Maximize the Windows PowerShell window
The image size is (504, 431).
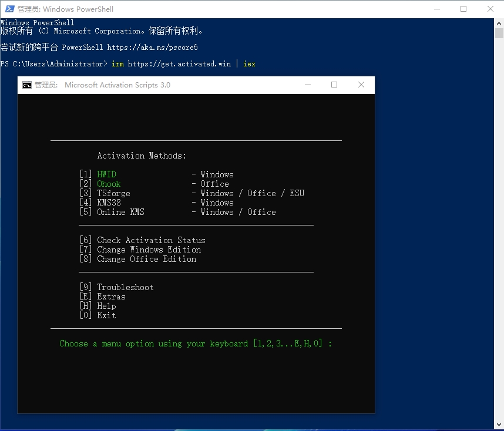pyautogui.click(x=463, y=9)
